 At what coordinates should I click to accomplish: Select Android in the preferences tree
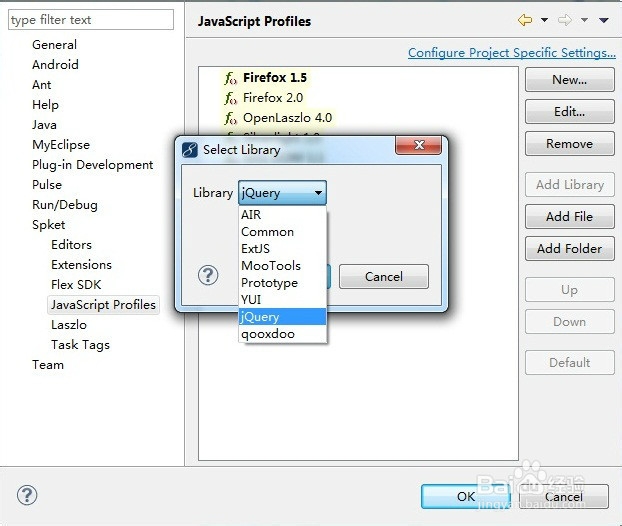55,65
